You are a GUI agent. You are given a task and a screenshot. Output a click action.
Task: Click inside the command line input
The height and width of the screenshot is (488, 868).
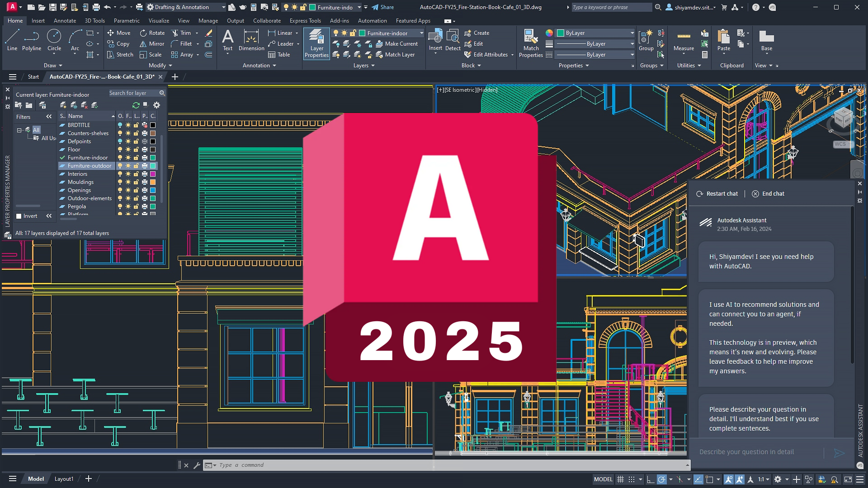pyautogui.click(x=316, y=465)
